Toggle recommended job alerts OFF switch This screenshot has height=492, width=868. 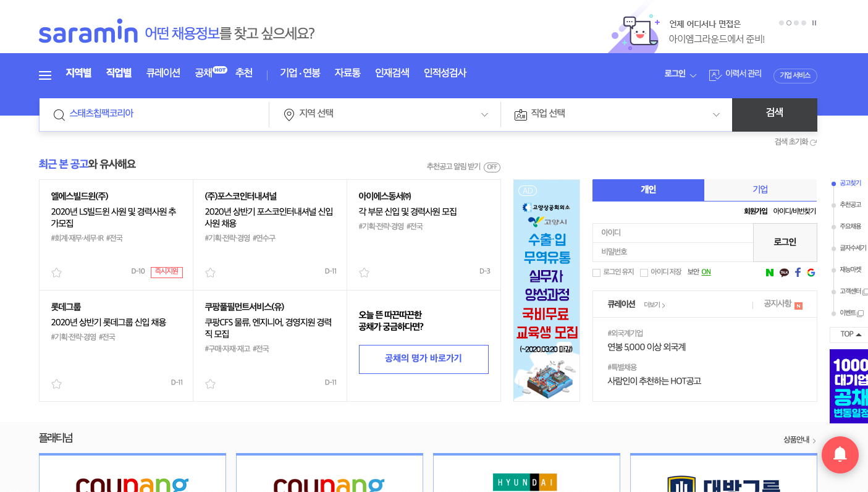(492, 168)
